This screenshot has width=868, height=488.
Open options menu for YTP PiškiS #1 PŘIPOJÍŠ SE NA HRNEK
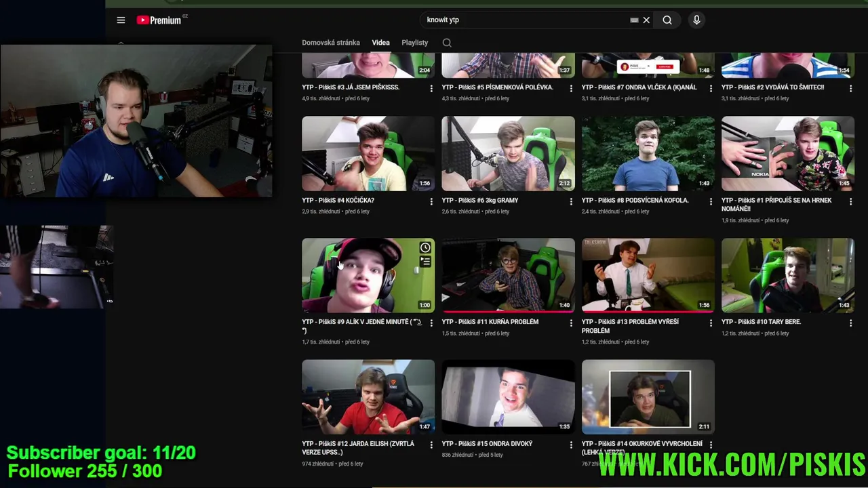click(850, 201)
